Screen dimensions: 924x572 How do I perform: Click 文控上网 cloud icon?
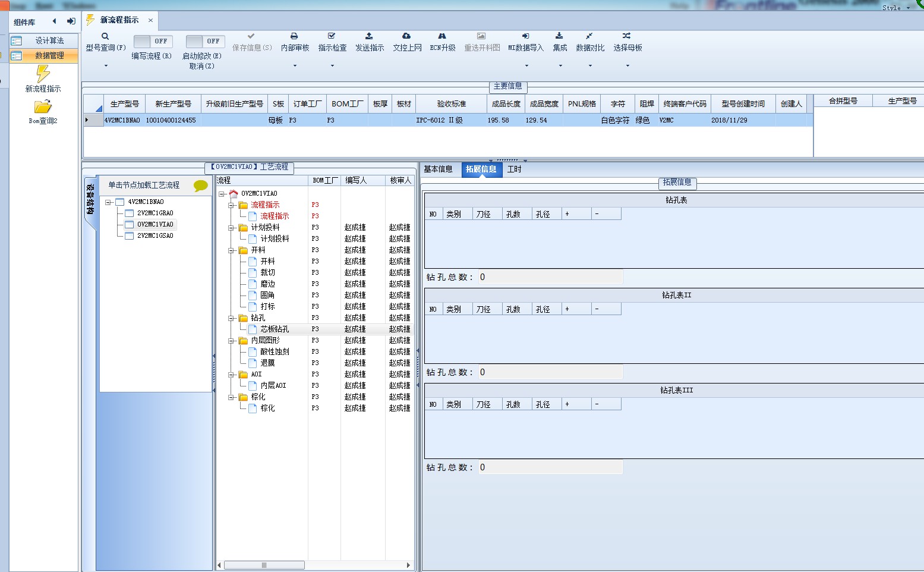click(406, 36)
